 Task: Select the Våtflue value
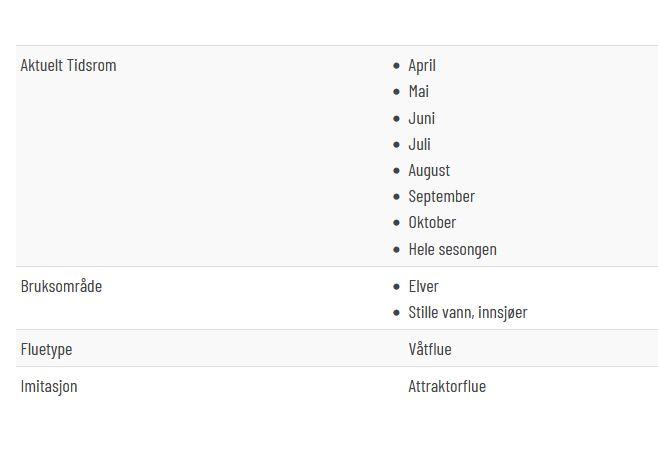coord(430,349)
